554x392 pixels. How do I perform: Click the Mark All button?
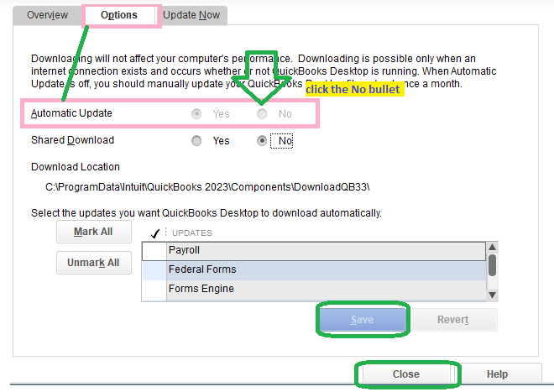coord(94,232)
